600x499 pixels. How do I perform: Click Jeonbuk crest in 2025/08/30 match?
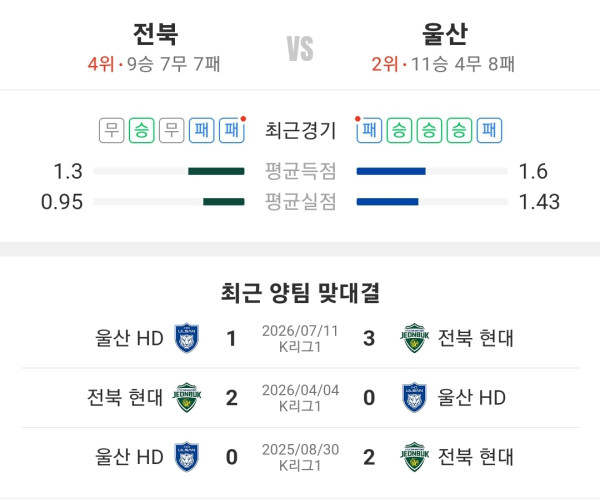(414, 457)
